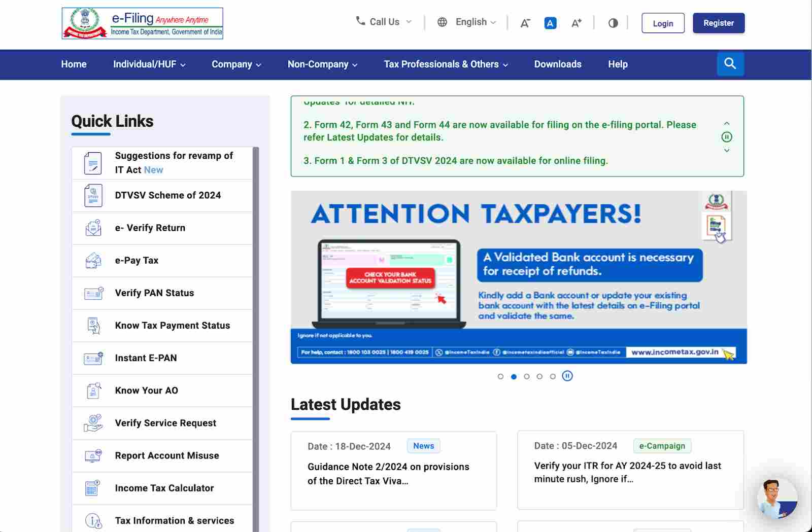Open Know Your AO quick link
This screenshot has width=812, height=532.
click(x=162, y=391)
